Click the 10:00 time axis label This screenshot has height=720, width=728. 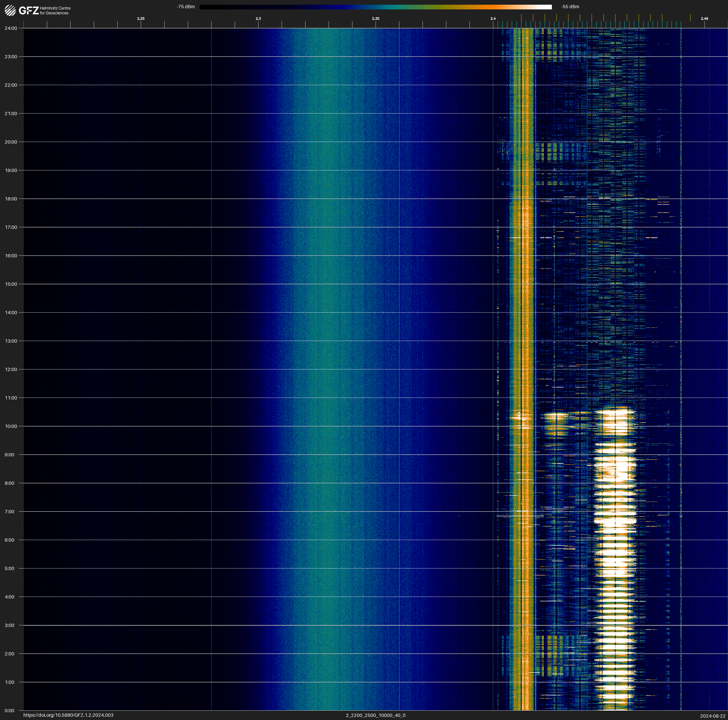[11, 426]
